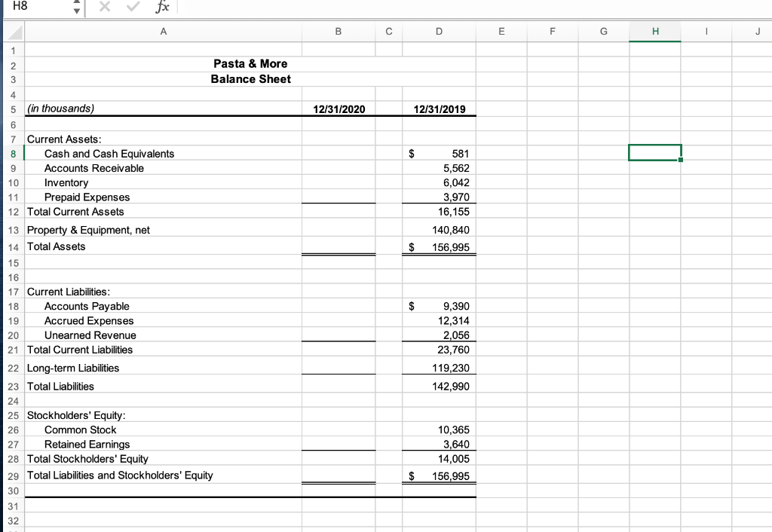Select column D header

(x=439, y=32)
